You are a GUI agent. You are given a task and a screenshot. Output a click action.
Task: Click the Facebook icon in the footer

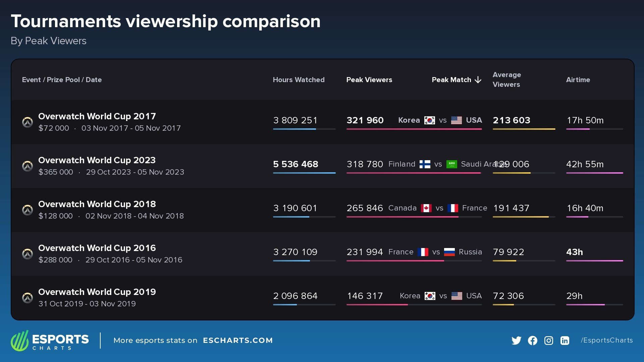pos(532,341)
